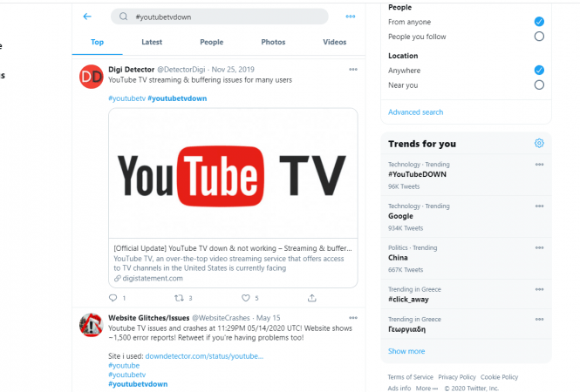Image resolution: width=580 pixels, height=392 pixels.
Task: Open the #YouTubeDOWN trend
Action: pyautogui.click(x=466, y=175)
